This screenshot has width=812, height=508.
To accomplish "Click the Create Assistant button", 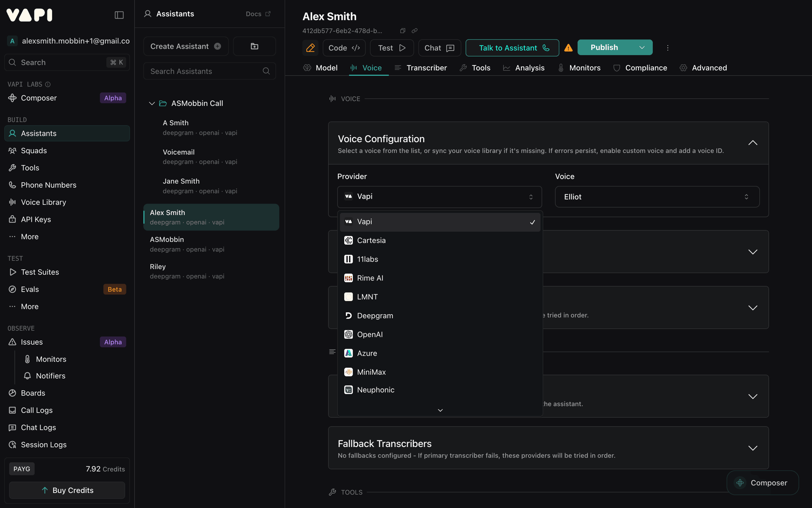I will [186, 46].
